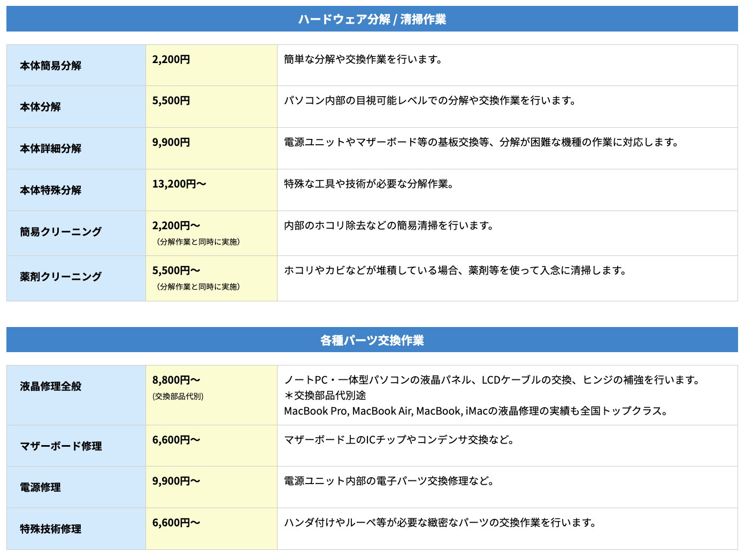Click the 8,800円〜 price for 液晶修理全般

176,380
